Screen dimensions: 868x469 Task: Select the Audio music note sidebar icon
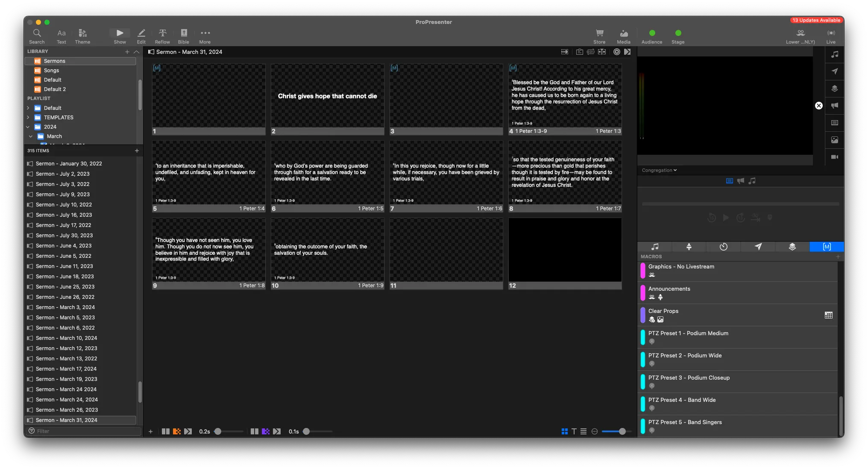[x=834, y=54]
